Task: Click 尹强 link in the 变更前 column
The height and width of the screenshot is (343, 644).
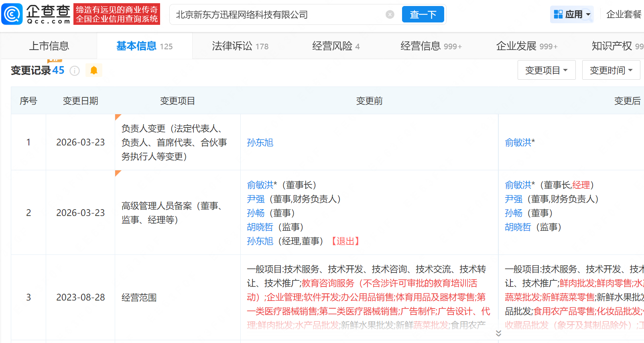Action: click(256, 199)
